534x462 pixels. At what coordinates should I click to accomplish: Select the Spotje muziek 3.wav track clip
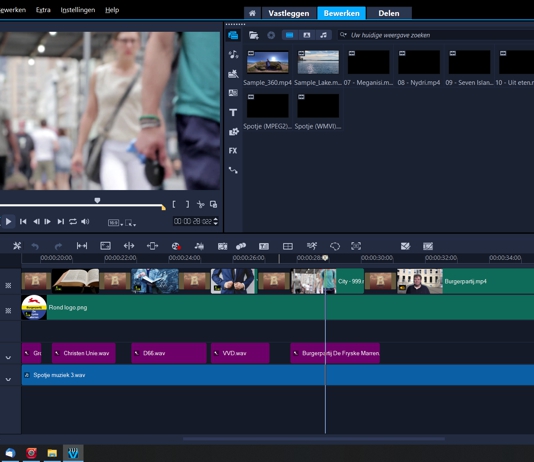[278, 375]
